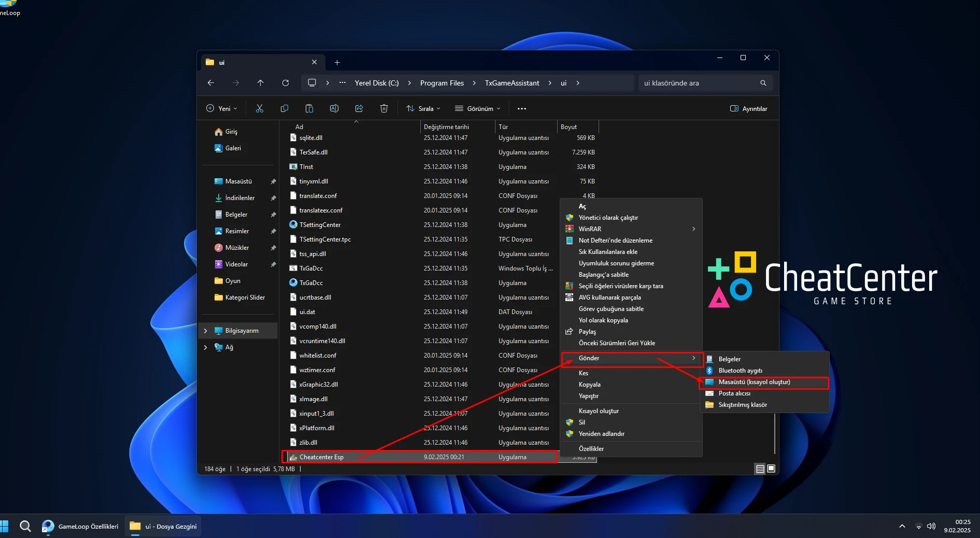Choose Yönetici olarak çalıştır from context menu
Viewport: 980px width, 538px height.
tap(608, 218)
